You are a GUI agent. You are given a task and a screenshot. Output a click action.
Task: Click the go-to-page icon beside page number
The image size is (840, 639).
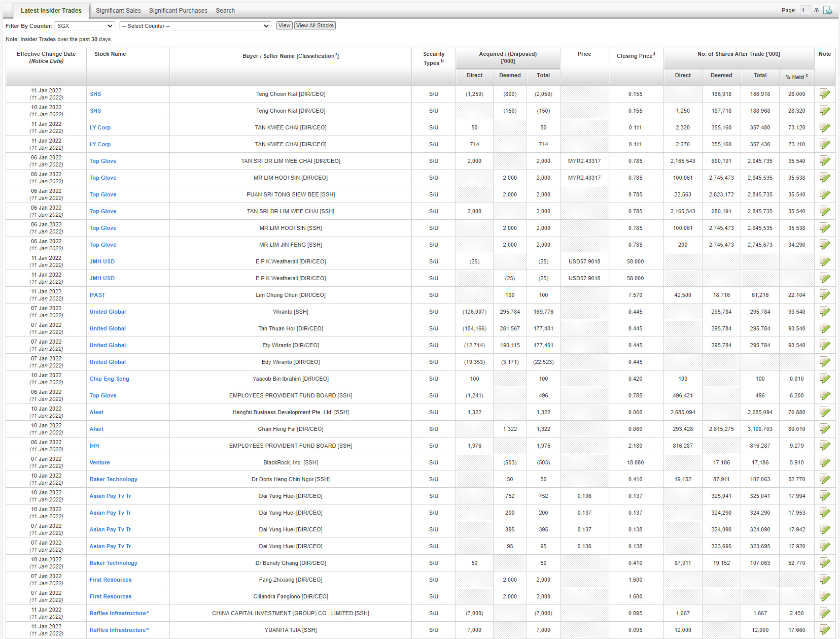pos(828,10)
